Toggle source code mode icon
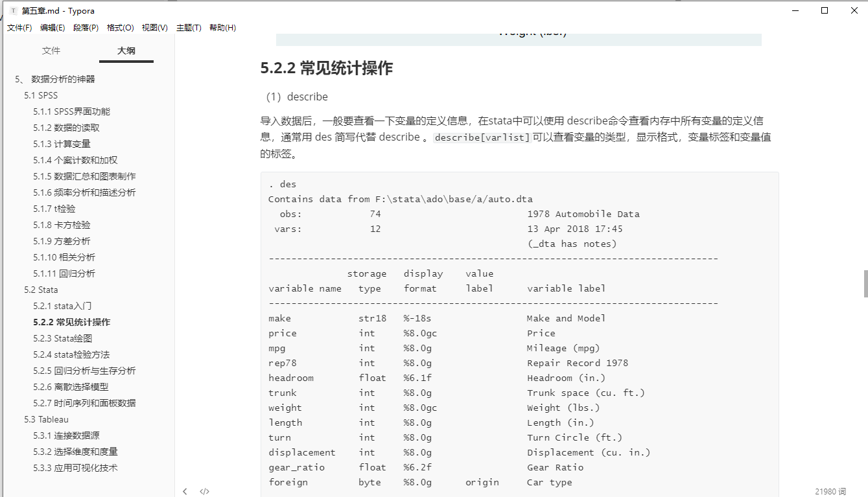The image size is (868, 497). click(204, 491)
